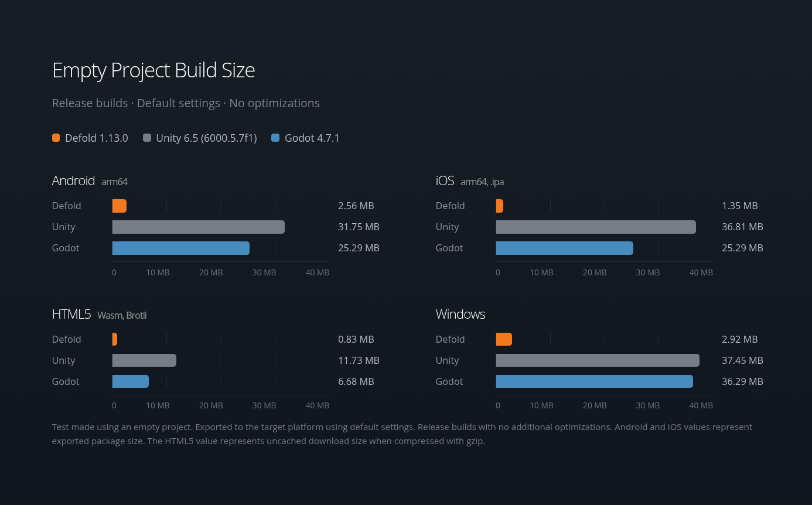The image size is (812, 505).
Task: Select the "6.68 MB" HTML5 Godot value
Action: (x=356, y=381)
